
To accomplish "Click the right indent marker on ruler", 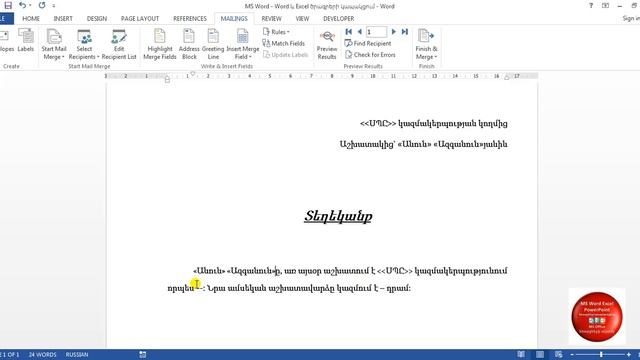I will [507, 77].
